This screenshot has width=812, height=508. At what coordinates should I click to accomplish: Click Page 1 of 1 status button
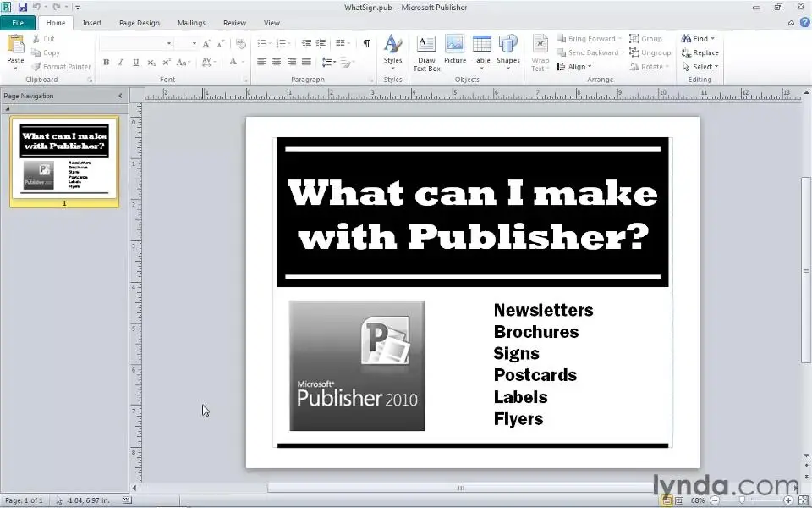pyautogui.click(x=25, y=500)
